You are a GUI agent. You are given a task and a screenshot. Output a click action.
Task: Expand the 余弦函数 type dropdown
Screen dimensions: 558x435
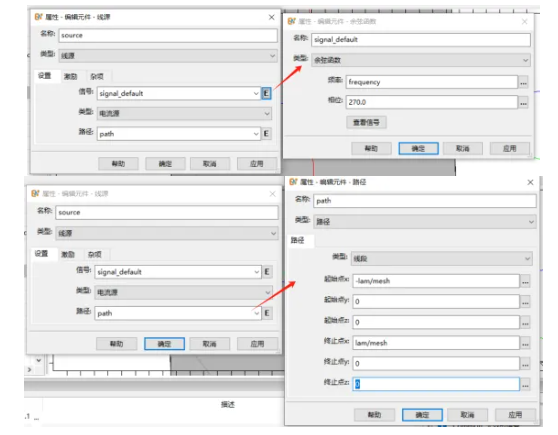point(421,60)
